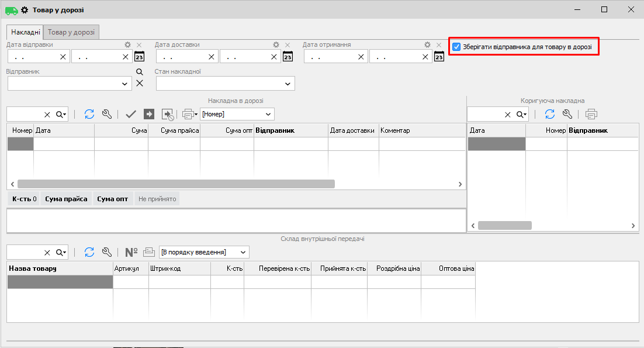Click refresh icon in Накладна в дорозі toolbar
The image size is (644, 348).
89,114
